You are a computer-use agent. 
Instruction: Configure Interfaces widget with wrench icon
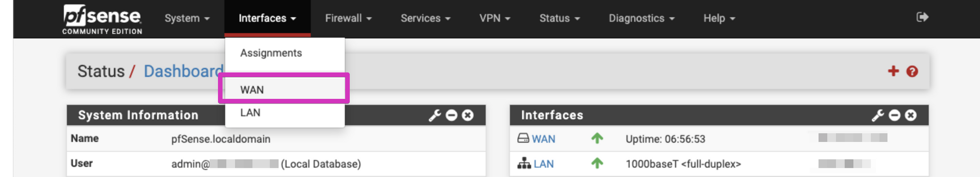pos(878,115)
